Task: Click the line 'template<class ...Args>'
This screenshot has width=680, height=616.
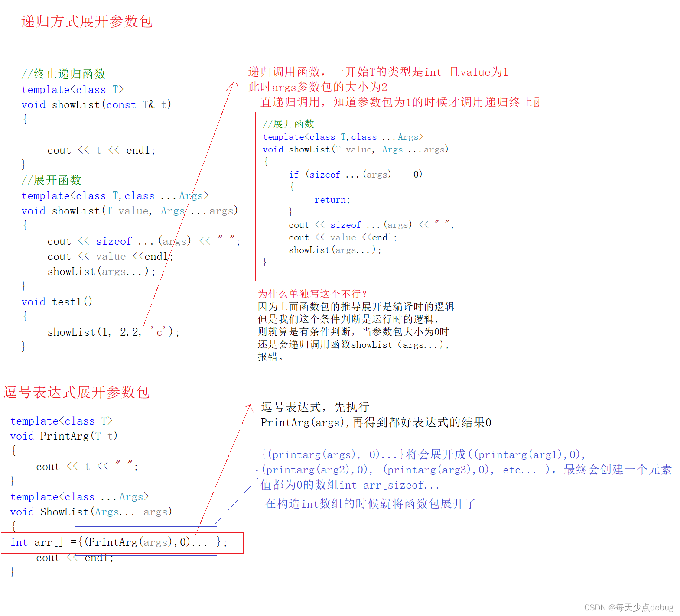Action: click(80, 497)
